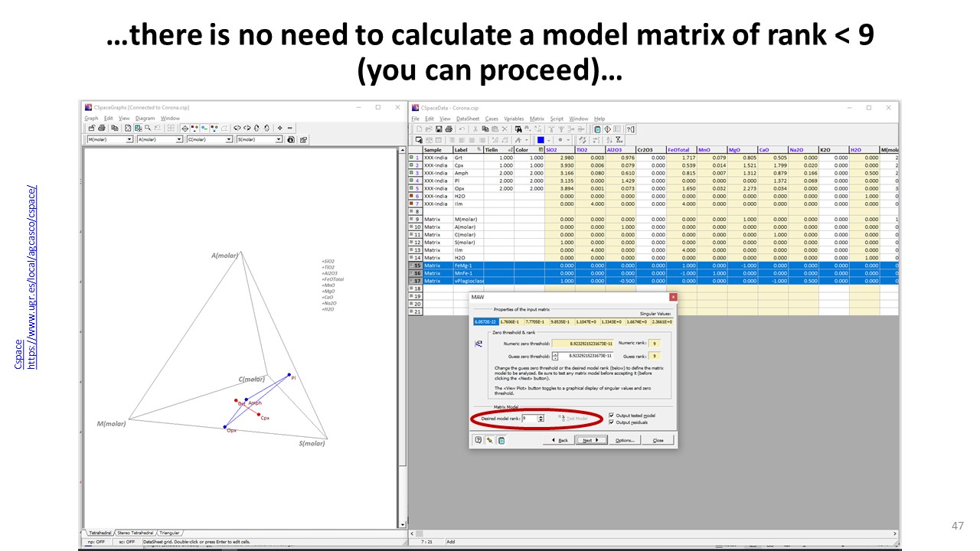Click the Options... button
Screen dimensions: 980x551
(625, 440)
